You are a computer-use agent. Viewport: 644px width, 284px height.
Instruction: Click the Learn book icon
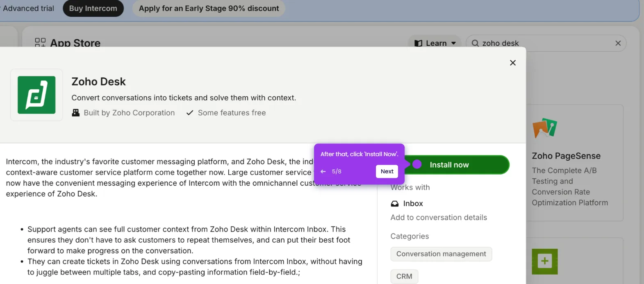click(x=418, y=43)
